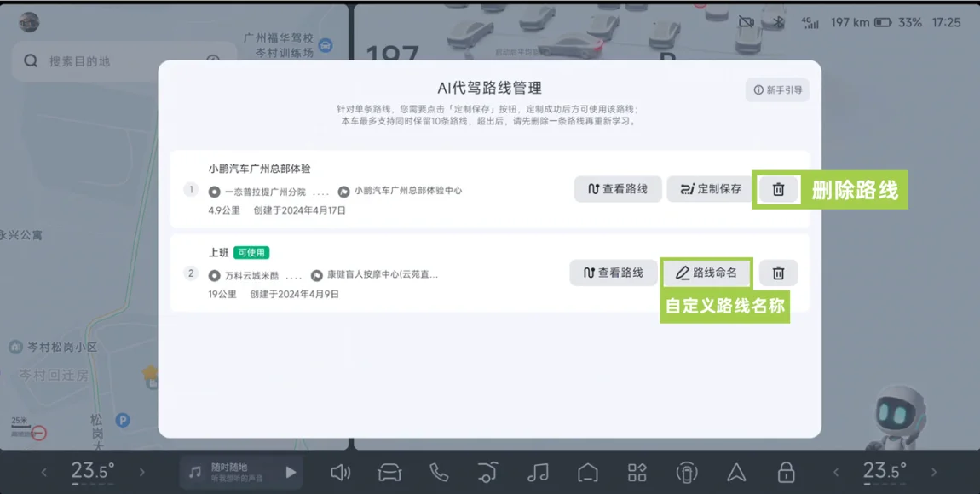Open the driving-assist route icon in the dock

488,473
